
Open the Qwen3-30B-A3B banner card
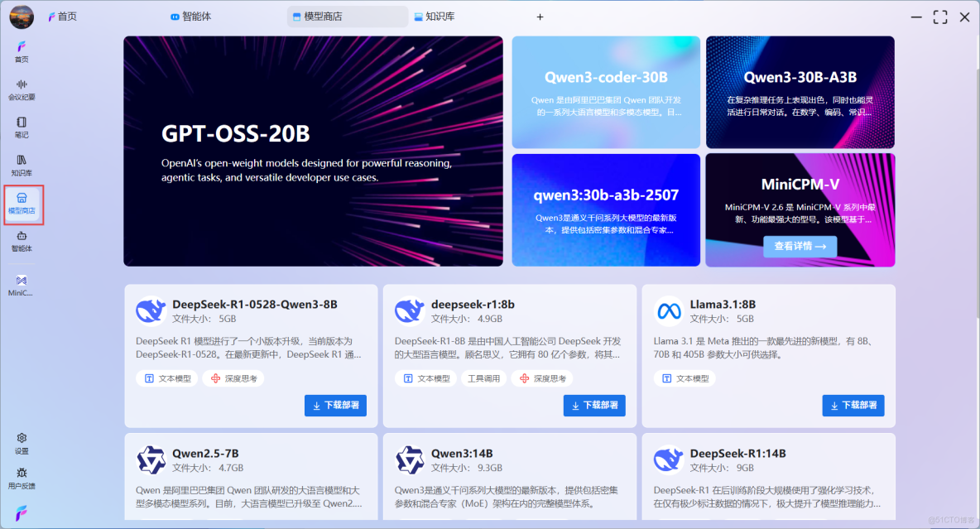point(800,92)
